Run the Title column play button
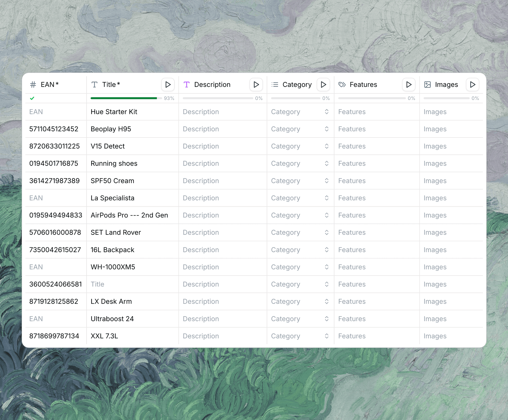The height and width of the screenshot is (420, 508). [168, 85]
